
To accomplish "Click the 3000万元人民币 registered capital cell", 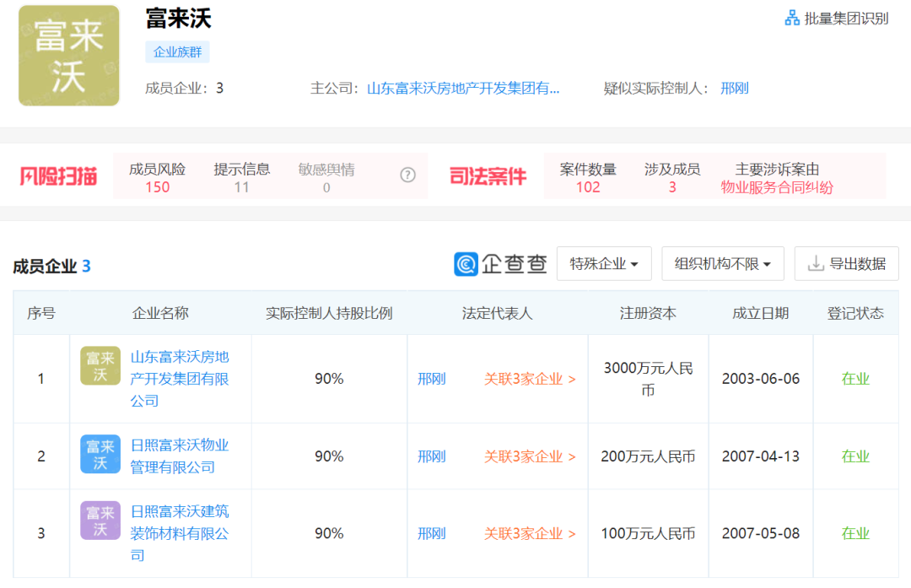I will [648, 379].
